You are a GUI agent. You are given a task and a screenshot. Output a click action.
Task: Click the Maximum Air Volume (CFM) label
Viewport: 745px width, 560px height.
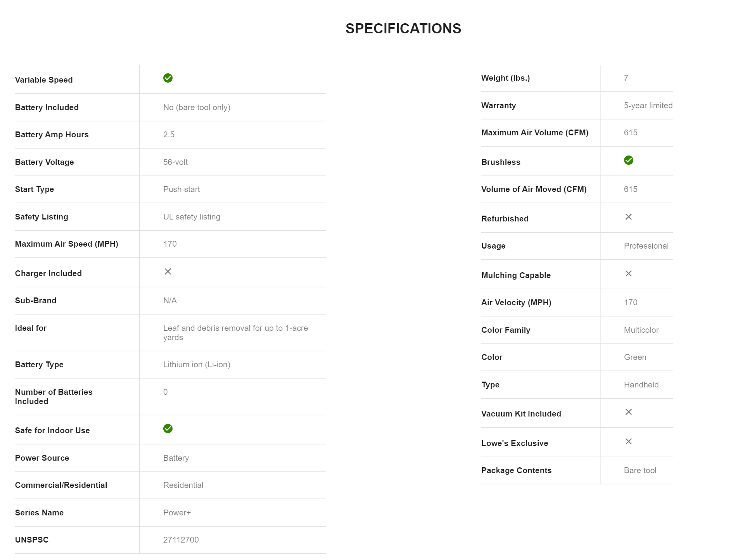pyautogui.click(x=535, y=133)
